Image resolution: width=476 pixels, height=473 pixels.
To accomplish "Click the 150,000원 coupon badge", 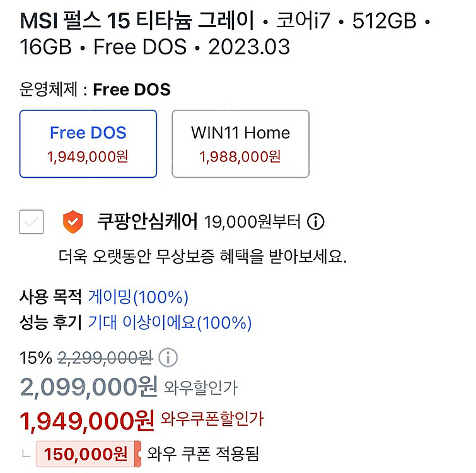I will [89, 454].
